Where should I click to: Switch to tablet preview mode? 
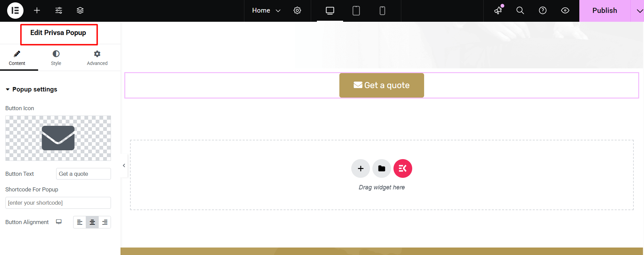tap(356, 11)
